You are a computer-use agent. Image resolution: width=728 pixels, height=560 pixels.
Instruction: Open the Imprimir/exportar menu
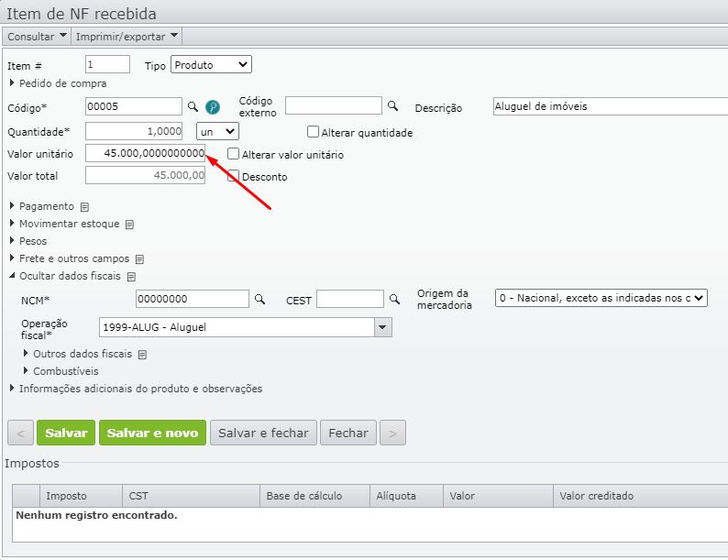(x=127, y=36)
